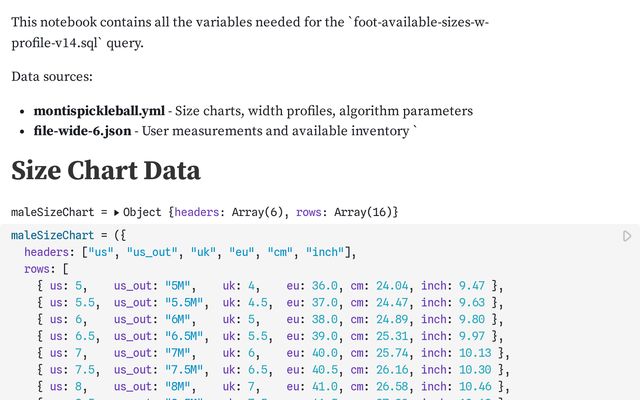Place cursor on the rows: [ line

coord(46,269)
